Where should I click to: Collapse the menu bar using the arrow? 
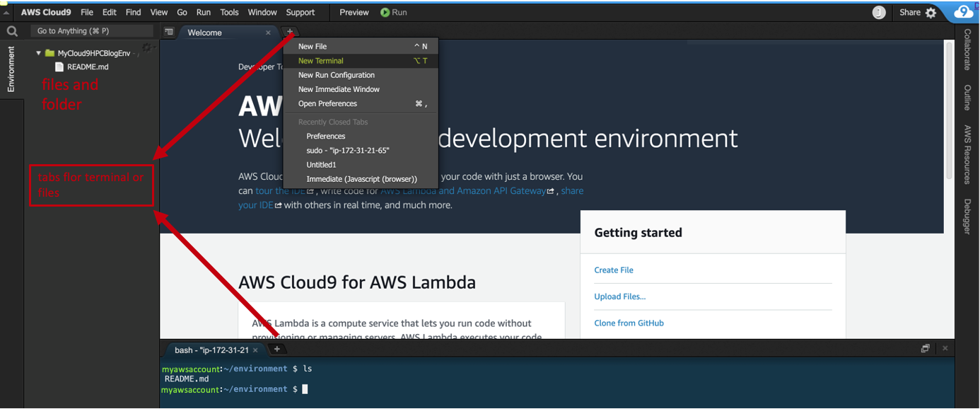pyautogui.click(x=6, y=13)
